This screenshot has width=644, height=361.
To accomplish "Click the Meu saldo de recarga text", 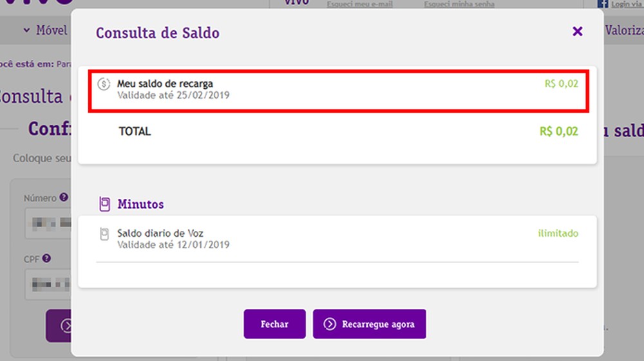I will (165, 83).
